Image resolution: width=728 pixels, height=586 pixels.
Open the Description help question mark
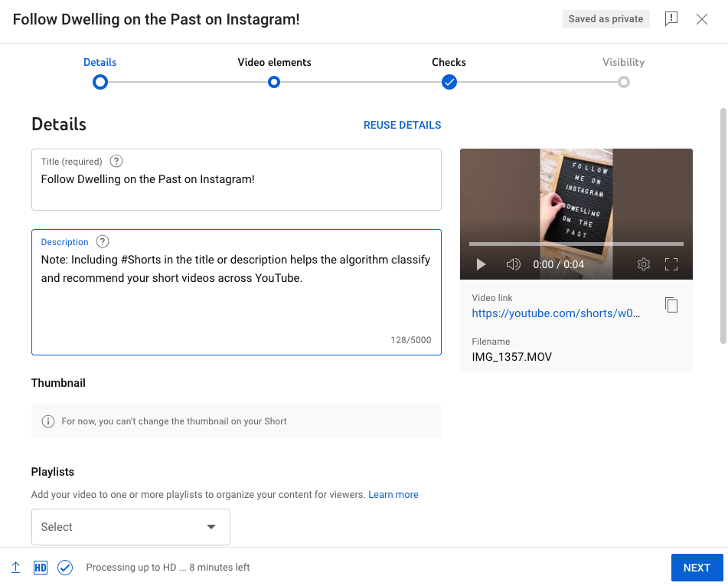(x=102, y=241)
